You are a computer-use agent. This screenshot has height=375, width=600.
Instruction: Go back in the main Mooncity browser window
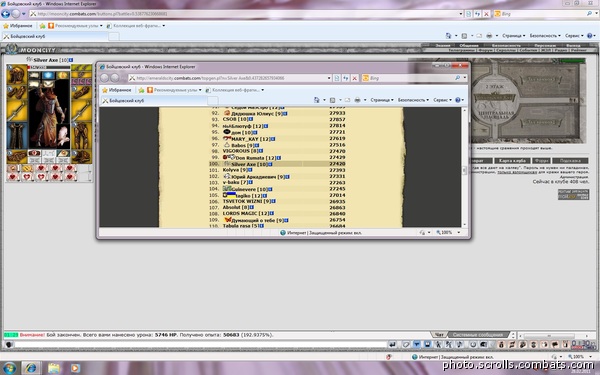click(x=5, y=14)
